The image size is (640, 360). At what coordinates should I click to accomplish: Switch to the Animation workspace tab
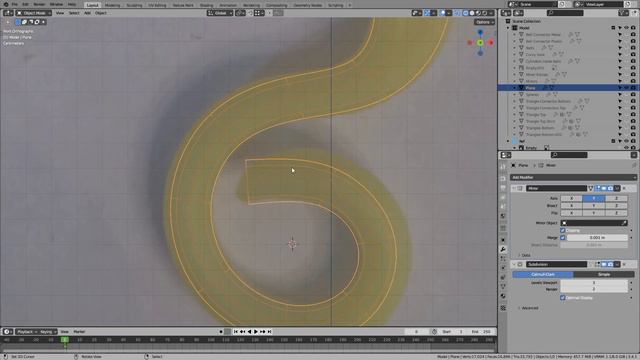[x=228, y=5]
